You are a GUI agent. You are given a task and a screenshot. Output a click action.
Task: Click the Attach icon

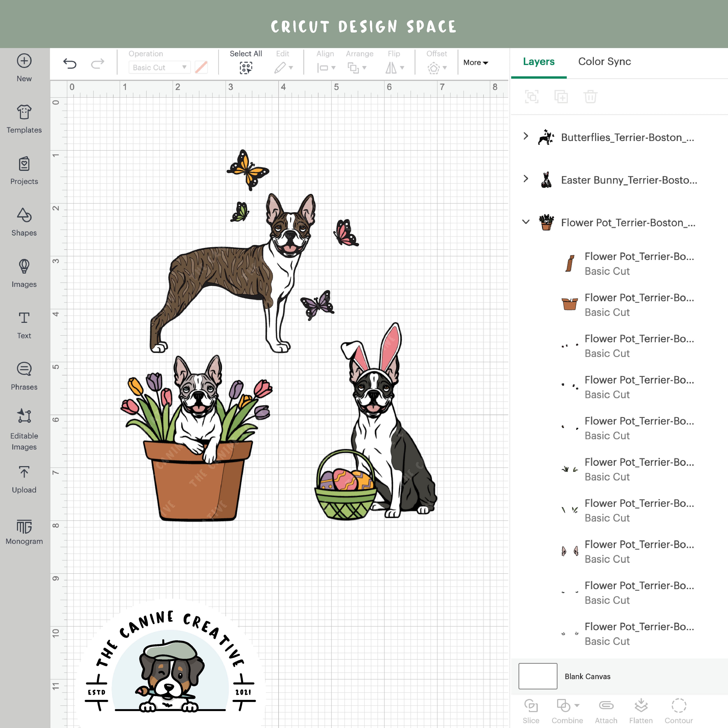(606, 707)
